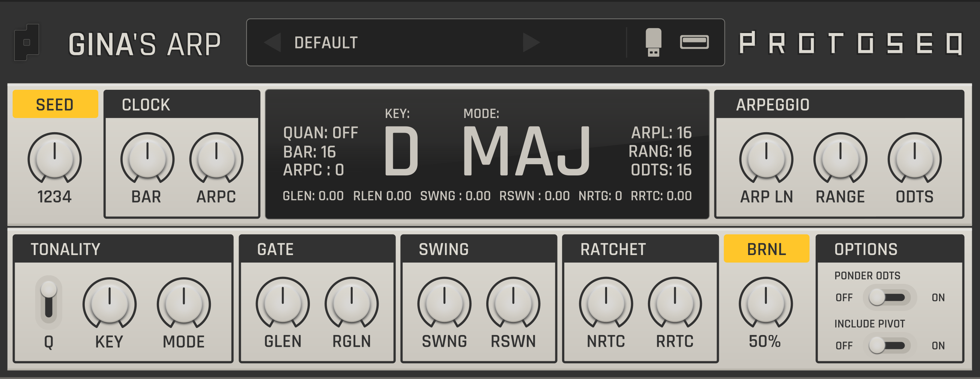The width and height of the screenshot is (980, 379).
Task: Click the NRTC knob in RATCHET
Action: (x=606, y=303)
